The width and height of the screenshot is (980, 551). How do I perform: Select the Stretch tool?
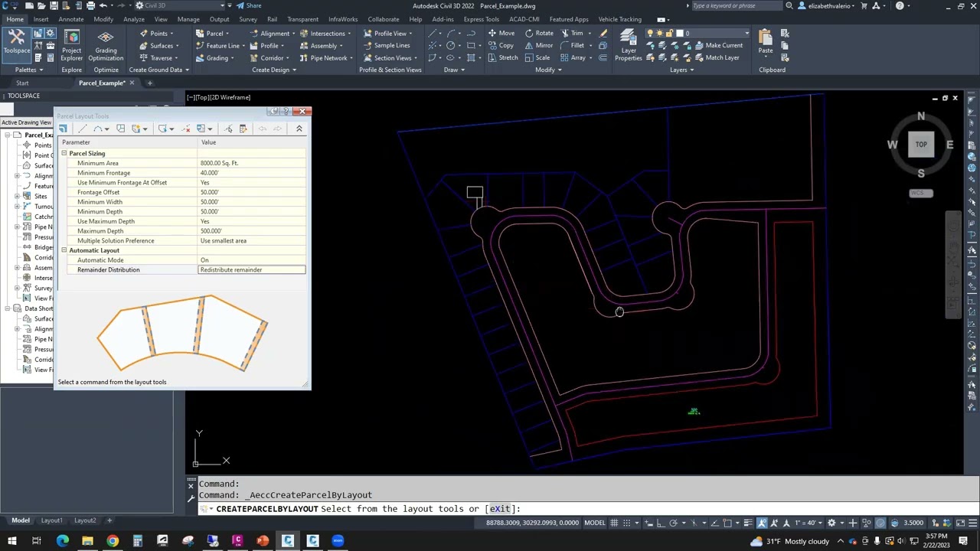(x=502, y=57)
